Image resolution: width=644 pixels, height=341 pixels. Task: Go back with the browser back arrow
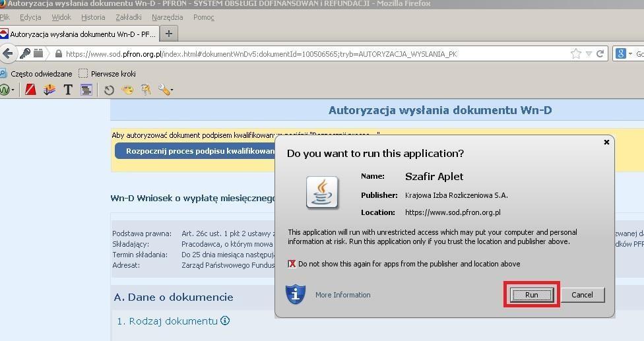(7, 54)
